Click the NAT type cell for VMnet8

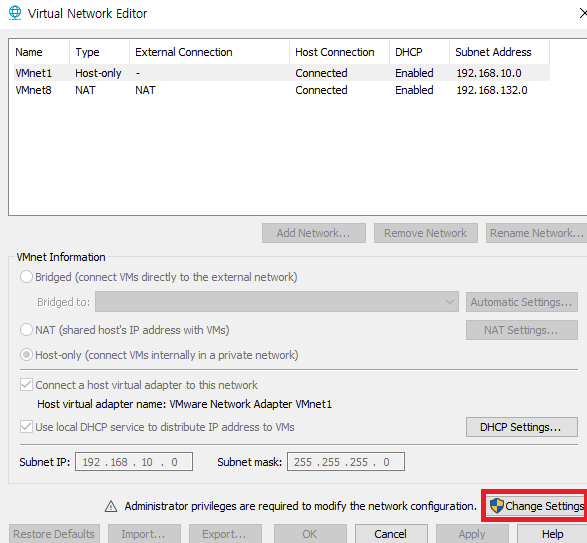click(85, 90)
